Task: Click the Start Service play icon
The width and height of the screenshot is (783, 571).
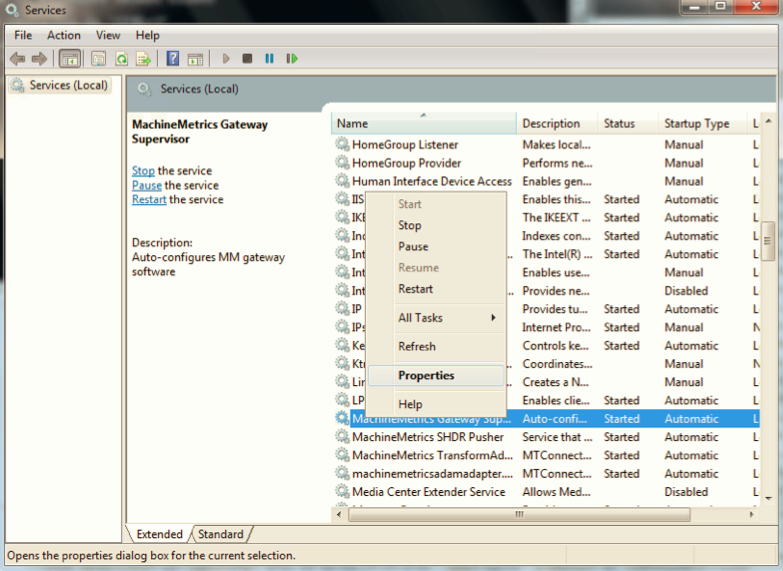Action: click(226, 59)
